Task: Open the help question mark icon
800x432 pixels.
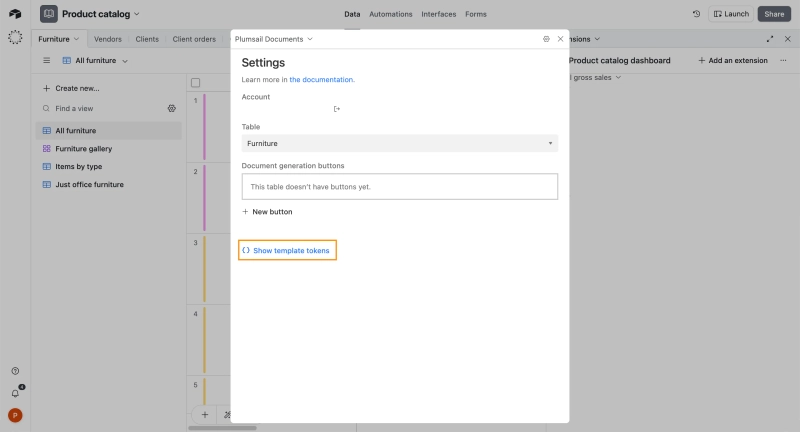Action: 15,371
